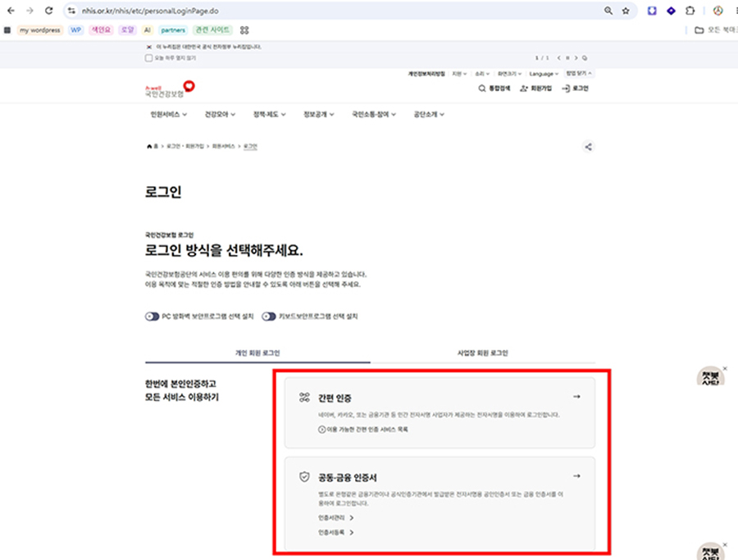Open the 소리 dropdown in top utility bar
Image resolution: width=738 pixels, height=560 pixels.
pos(482,74)
